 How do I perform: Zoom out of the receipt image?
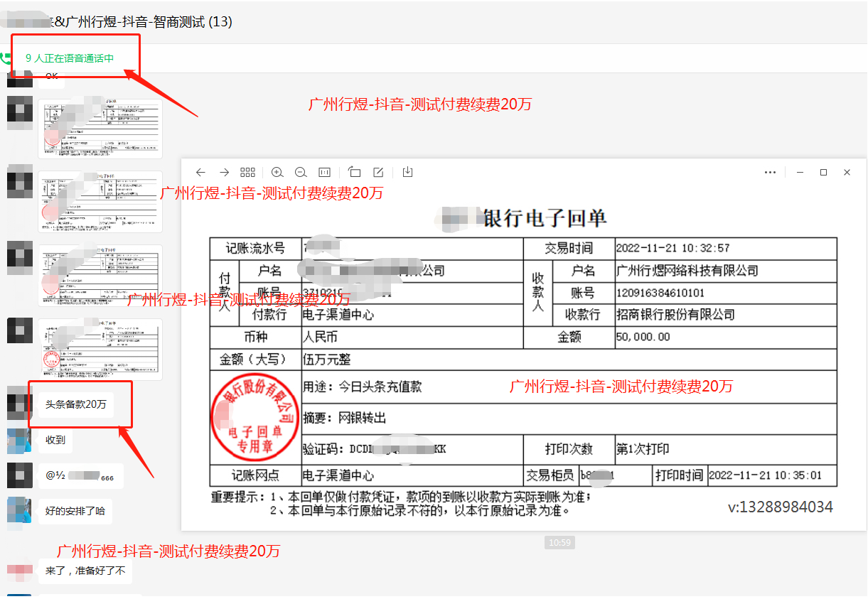(x=301, y=173)
